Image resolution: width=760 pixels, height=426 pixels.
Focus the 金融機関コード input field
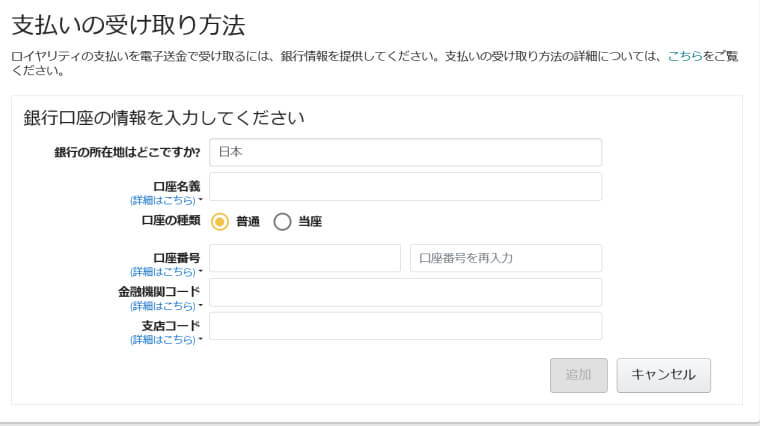(406, 292)
